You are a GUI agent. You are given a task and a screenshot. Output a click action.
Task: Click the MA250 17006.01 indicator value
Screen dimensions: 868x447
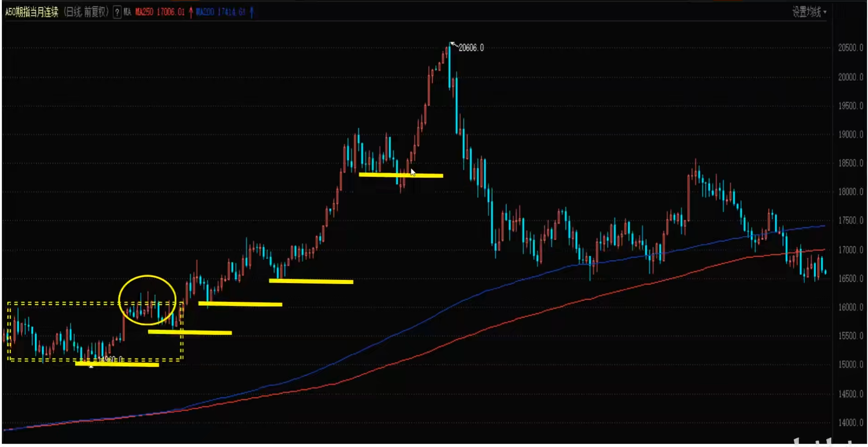coord(160,12)
